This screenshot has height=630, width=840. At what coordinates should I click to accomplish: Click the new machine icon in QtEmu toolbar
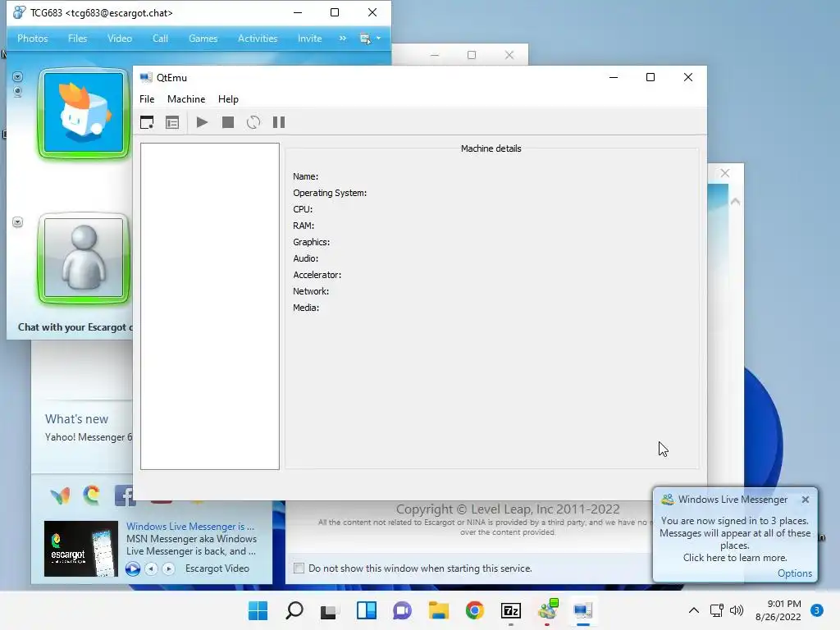click(147, 123)
